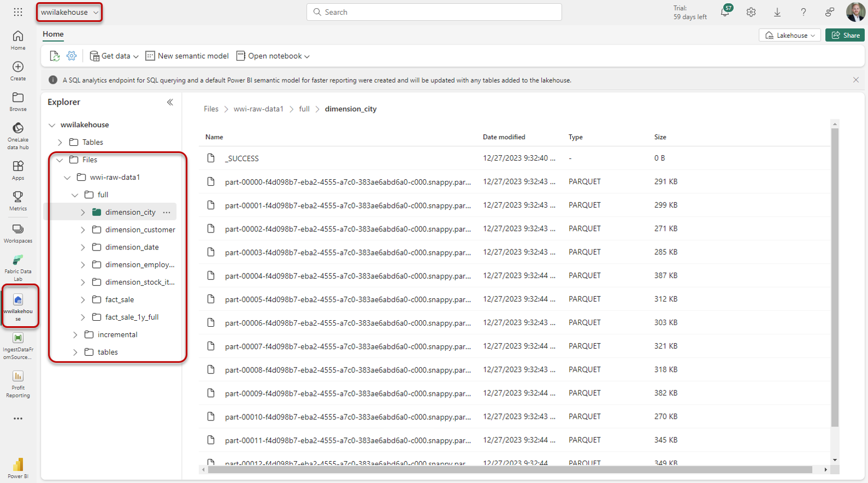The height and width of the screenshot is (483, 868).
Task: Open the Lakehouse mode dropdown
Action: [x=790, y=35]
